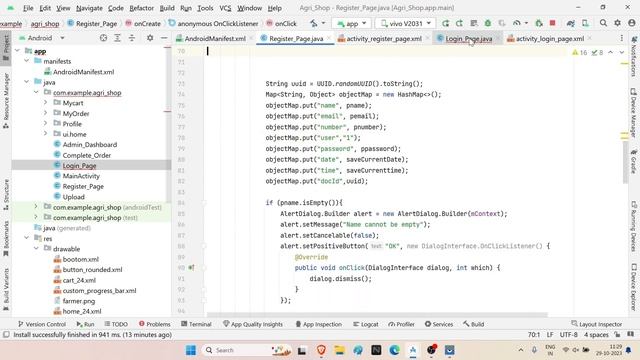
Task: Open Microsoft Edge from taskbar
Action: click(394, 350)
